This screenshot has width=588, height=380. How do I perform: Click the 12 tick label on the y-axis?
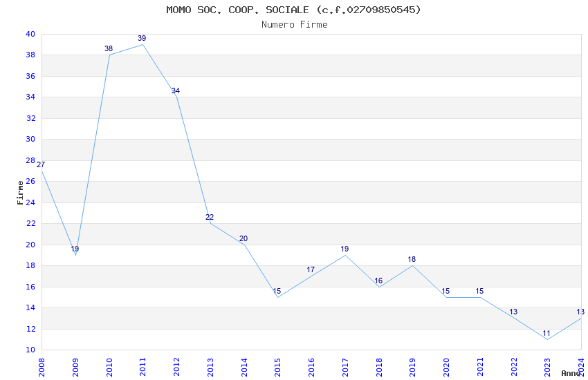30,329
